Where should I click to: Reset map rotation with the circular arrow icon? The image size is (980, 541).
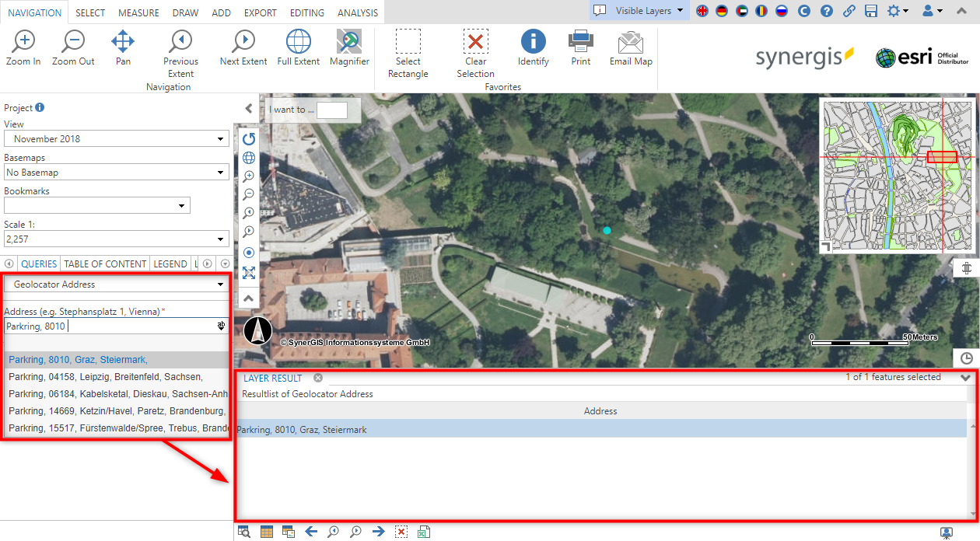point(248,138)
